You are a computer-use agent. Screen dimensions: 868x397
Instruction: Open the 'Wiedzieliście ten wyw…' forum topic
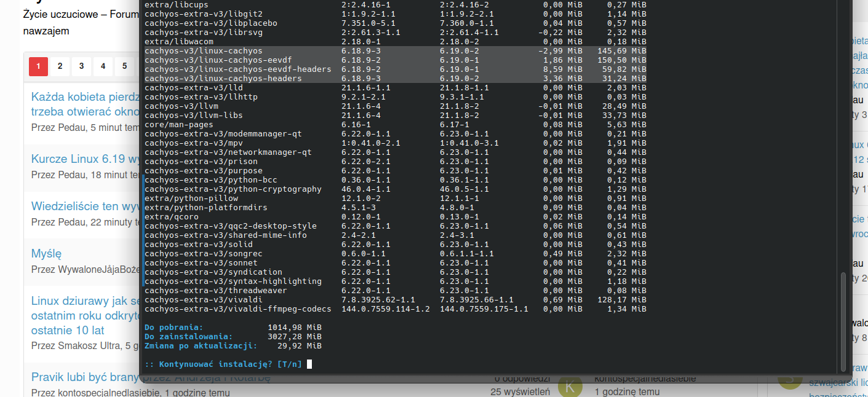86,206
